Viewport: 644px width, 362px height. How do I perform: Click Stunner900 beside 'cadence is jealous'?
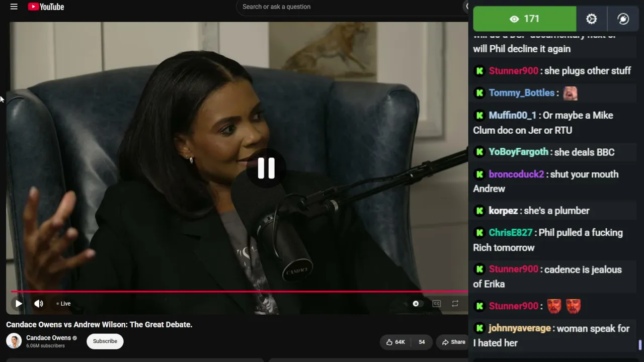pos(514,269)
